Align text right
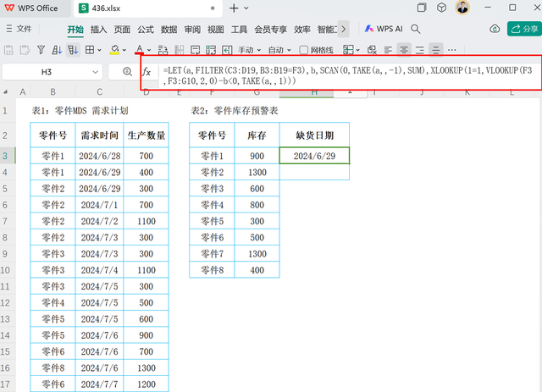This screenshot has height=392, width=542. [420, 50]
